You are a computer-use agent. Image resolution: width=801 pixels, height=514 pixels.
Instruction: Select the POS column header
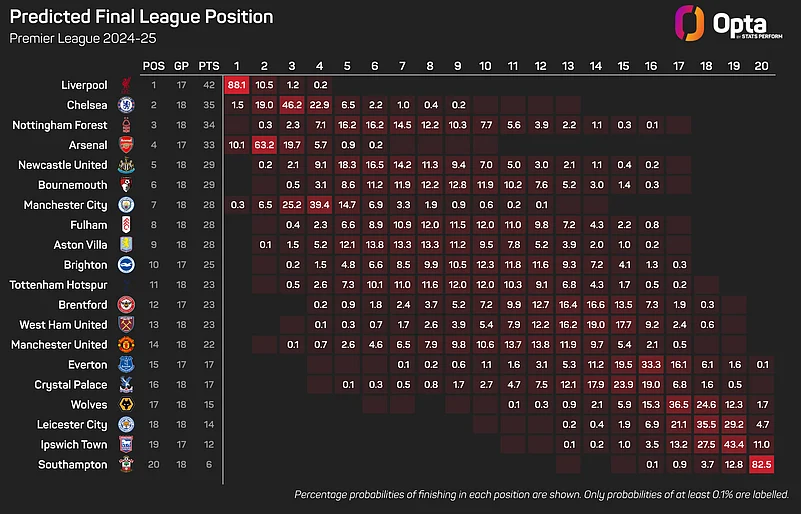154,65
